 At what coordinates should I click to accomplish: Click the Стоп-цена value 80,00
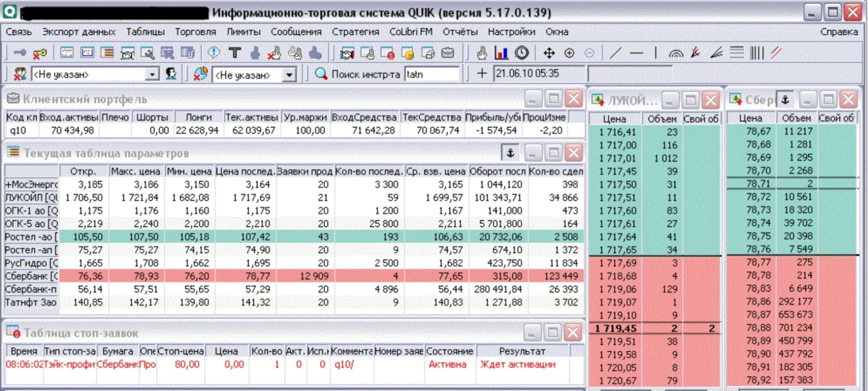pyautogui.click(x=187, y=364)
